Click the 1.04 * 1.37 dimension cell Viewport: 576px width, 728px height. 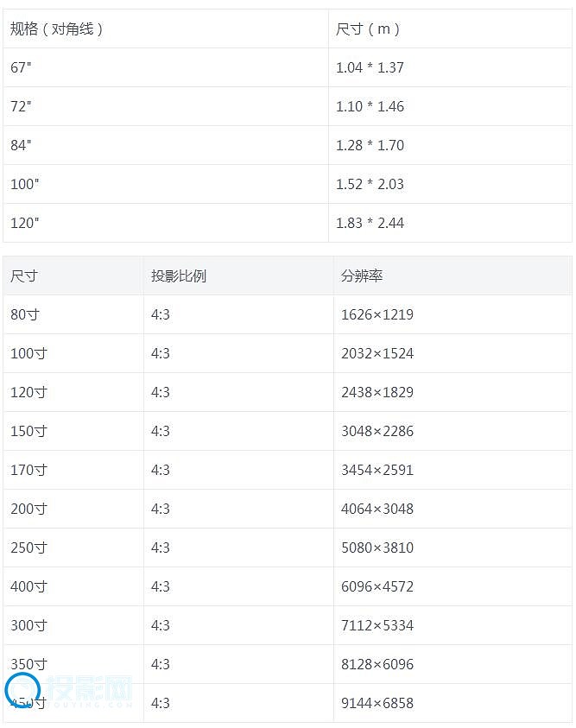click(370, 67)
